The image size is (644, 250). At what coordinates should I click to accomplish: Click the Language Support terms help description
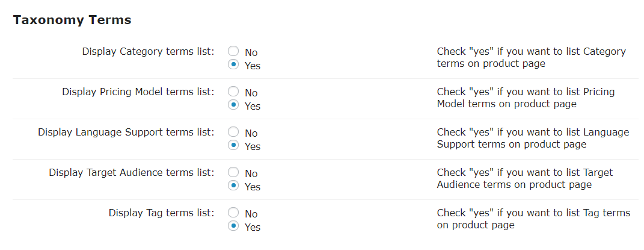533,138
